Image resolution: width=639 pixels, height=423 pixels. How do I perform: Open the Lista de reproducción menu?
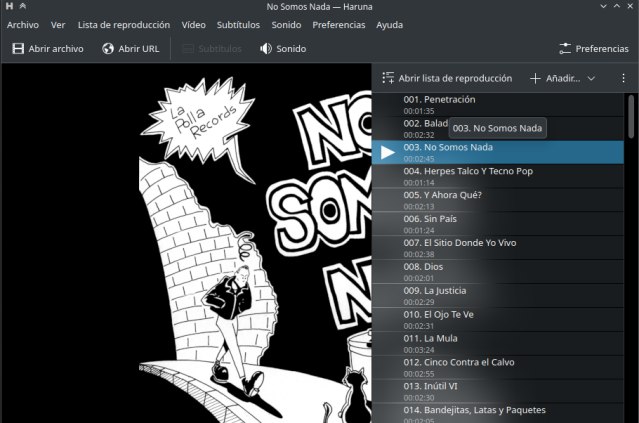[124, 25]
